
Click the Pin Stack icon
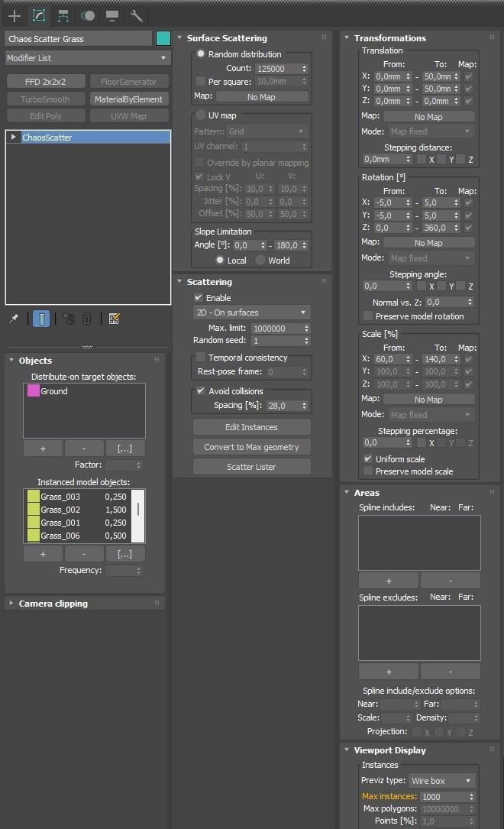click(x=15, y=319)
